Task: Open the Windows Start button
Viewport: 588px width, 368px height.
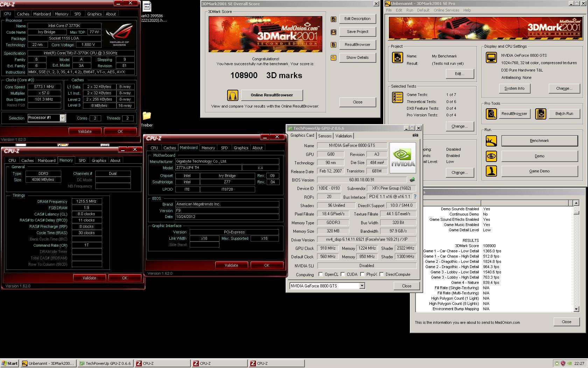Action: coord(10,363)
